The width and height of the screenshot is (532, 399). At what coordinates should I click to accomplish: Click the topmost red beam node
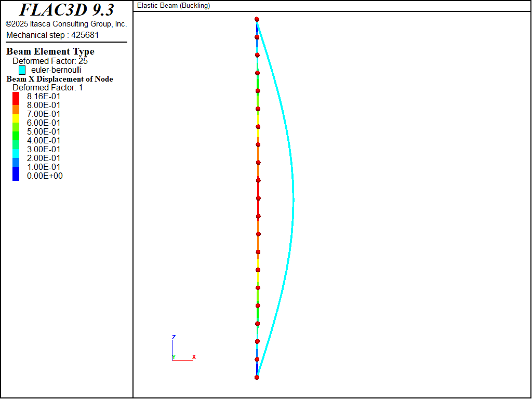point(257,20)
